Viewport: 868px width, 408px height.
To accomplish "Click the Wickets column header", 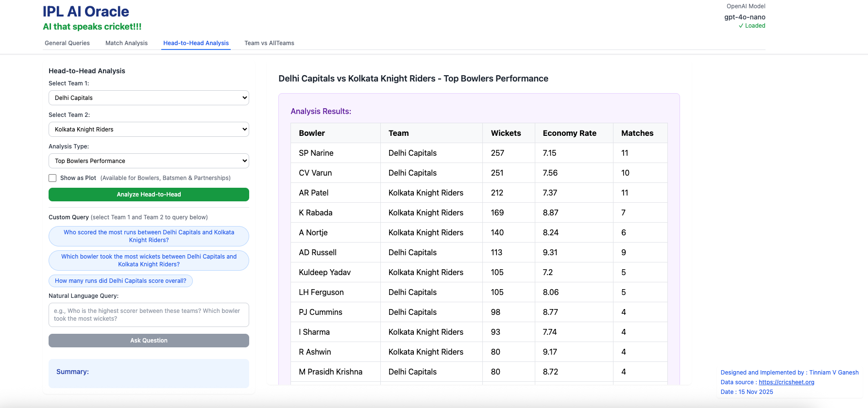I will tap(506, 133).
